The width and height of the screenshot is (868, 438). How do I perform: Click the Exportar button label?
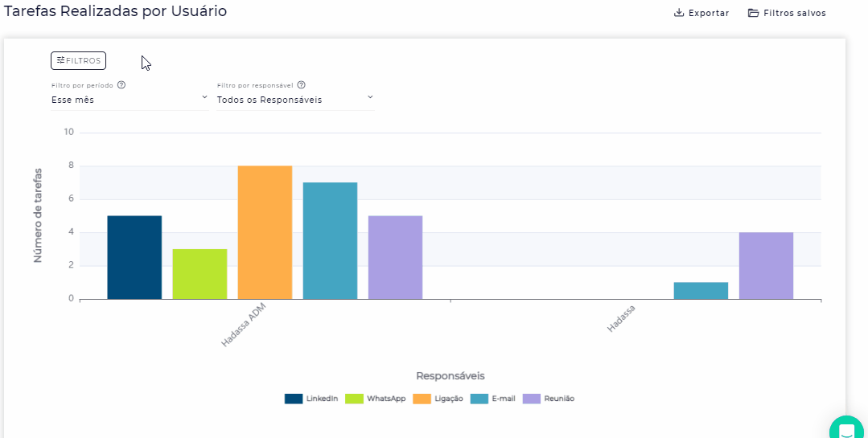point(709,13)
